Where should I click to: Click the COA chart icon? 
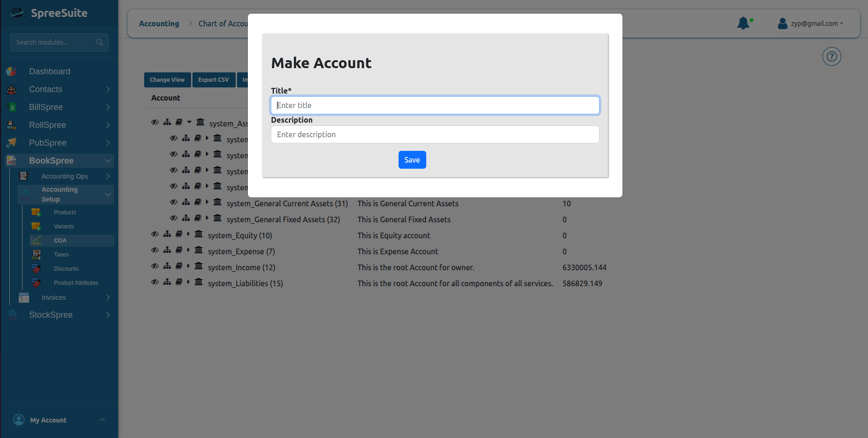click(36, 241)
